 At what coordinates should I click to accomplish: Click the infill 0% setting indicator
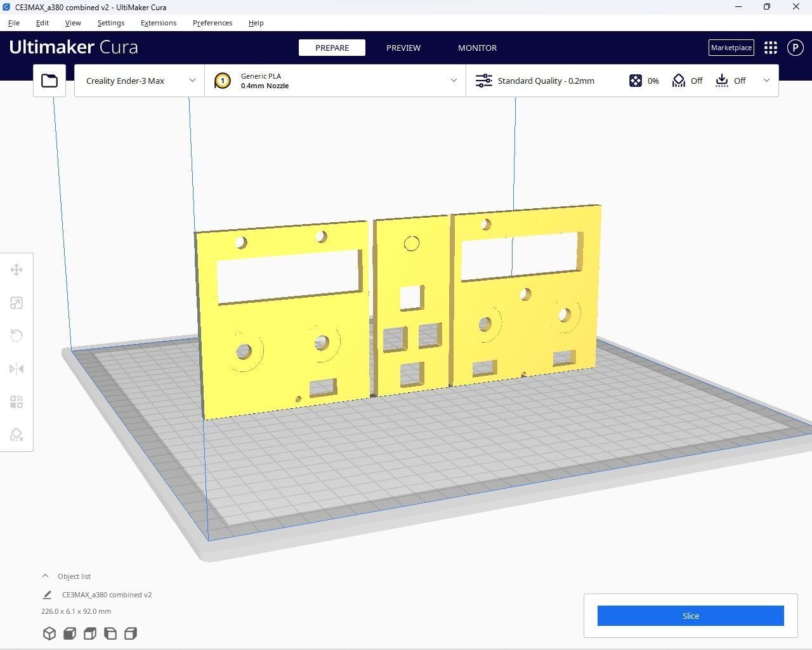tap(644, 81)
